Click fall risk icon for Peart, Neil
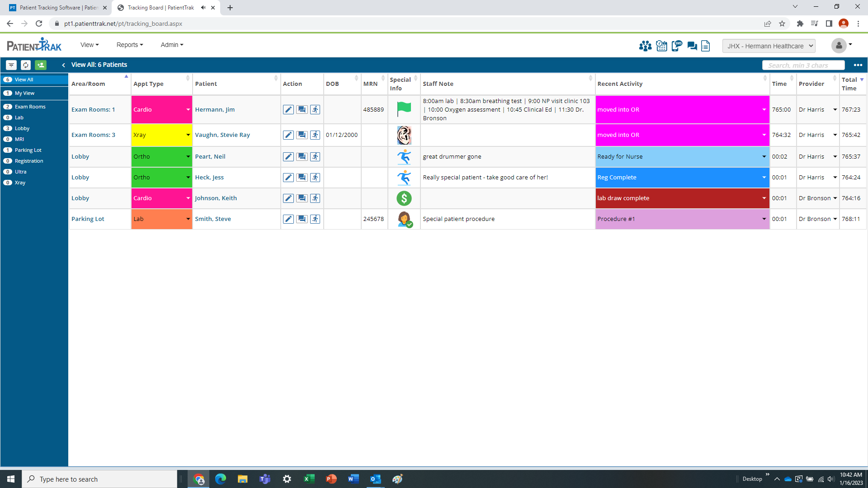This screenshot has width=868, height=488. (x=404, y=156)
